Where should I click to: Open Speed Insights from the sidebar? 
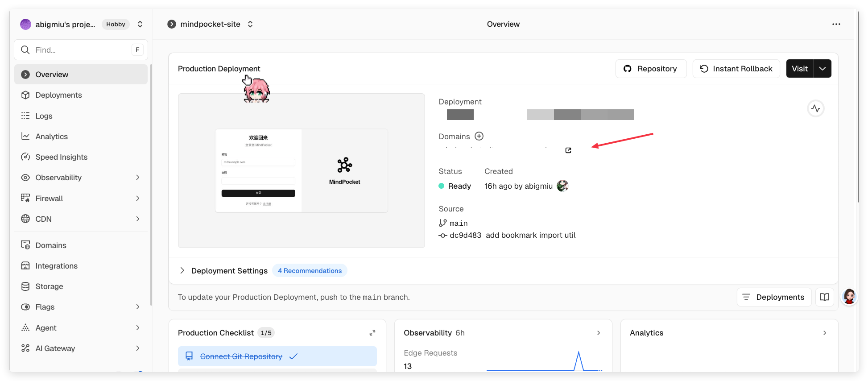pyautogui.click(x=61, y=157)
